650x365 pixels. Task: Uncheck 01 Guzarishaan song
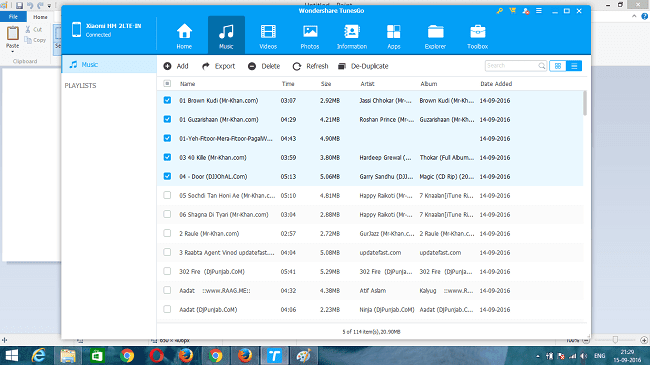[167, 119]
